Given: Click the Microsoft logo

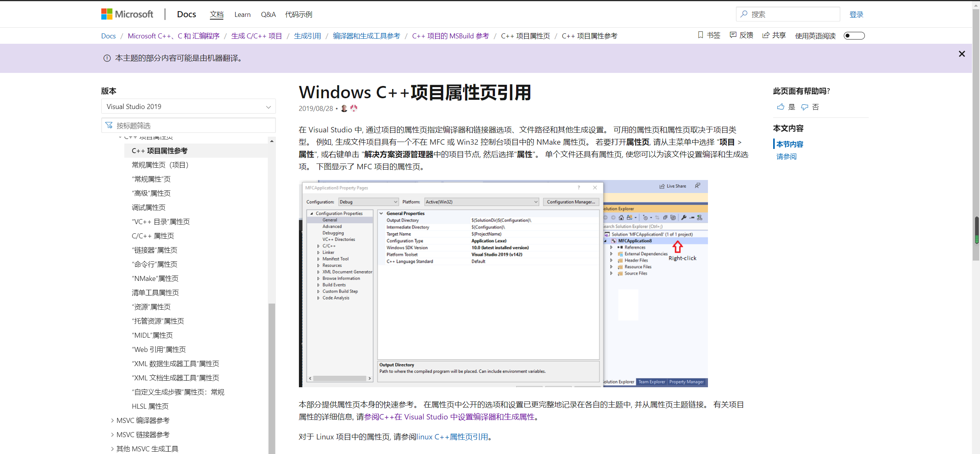Looking at the screenshot, I should (127, 14).
